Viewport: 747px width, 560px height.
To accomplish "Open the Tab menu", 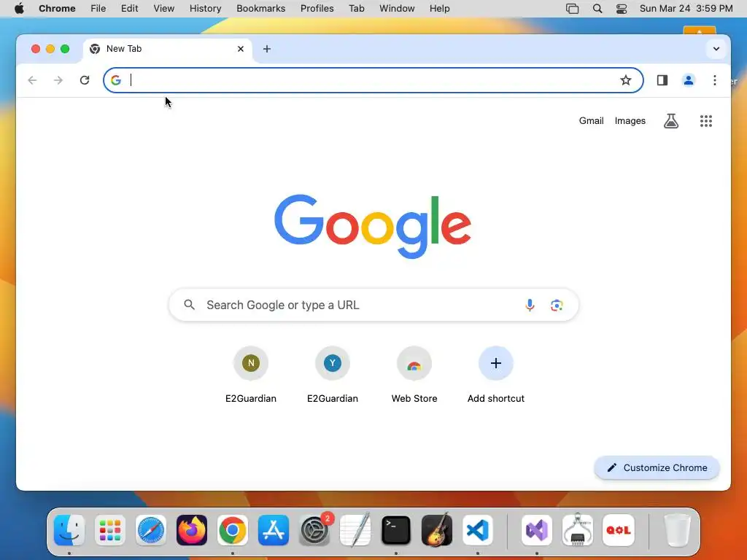I will tap(356, 9).
